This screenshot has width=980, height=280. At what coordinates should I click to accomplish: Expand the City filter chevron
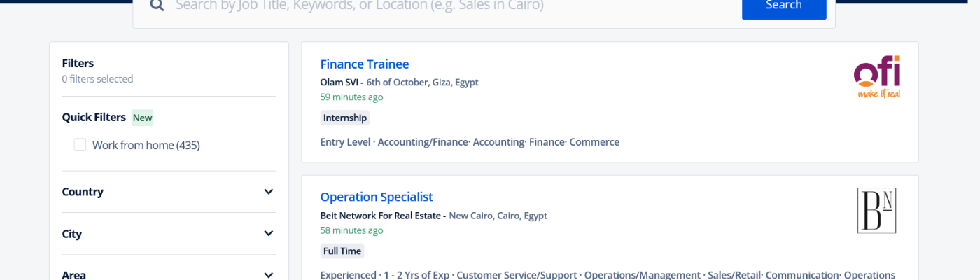click(268, 234)
